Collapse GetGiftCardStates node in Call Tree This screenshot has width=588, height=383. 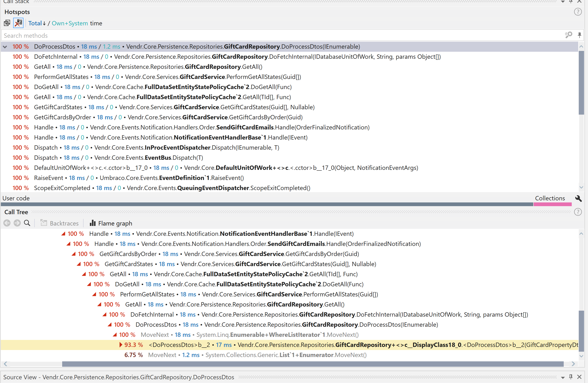coord(79,264)
